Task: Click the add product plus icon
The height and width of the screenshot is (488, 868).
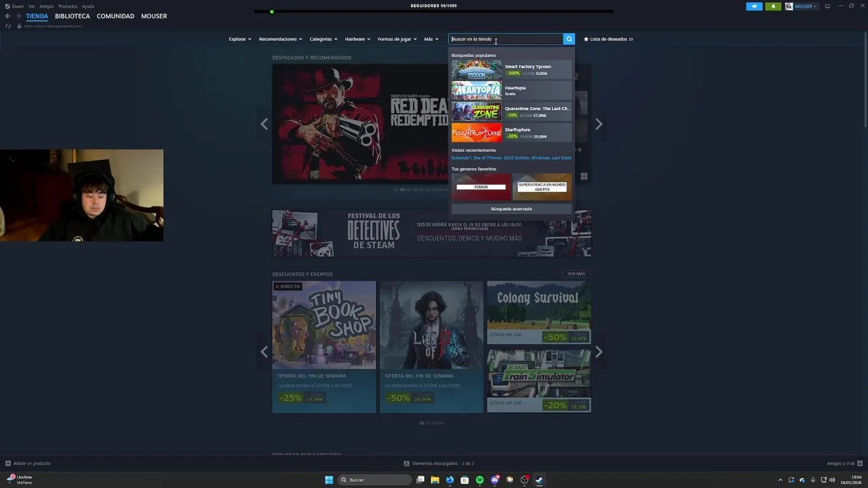Action: click(x=8, y=464)
